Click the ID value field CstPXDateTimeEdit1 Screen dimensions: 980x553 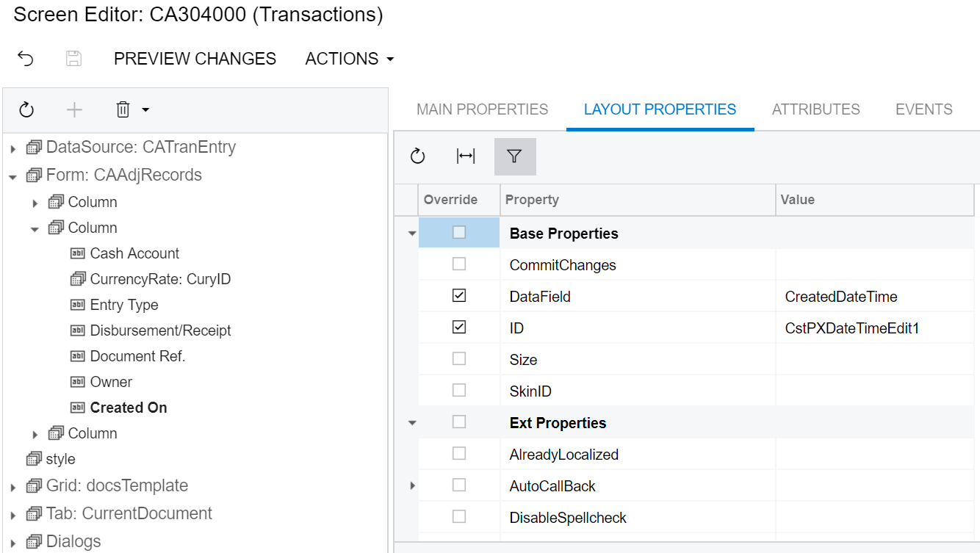point(852,328)
